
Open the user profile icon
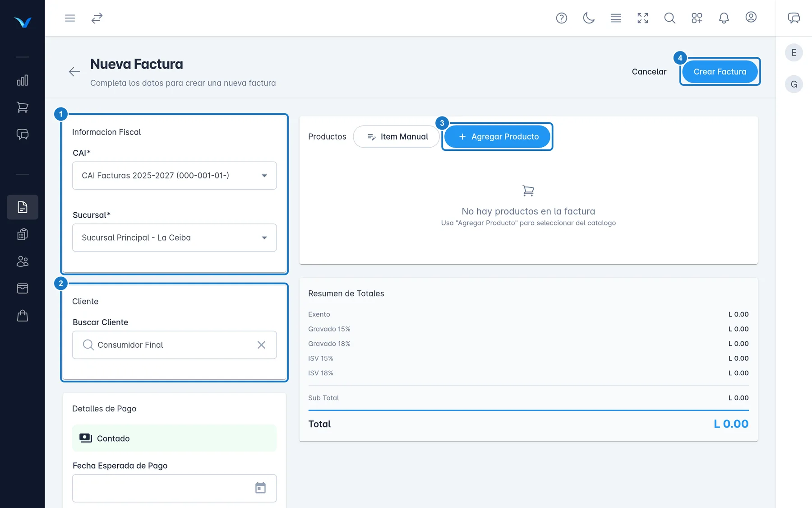[x=751, y=17]
